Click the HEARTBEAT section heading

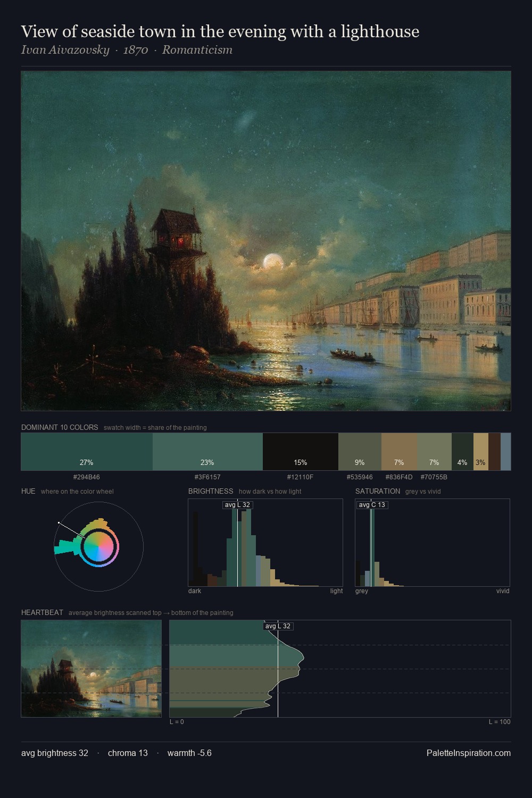tap(42, 612)
